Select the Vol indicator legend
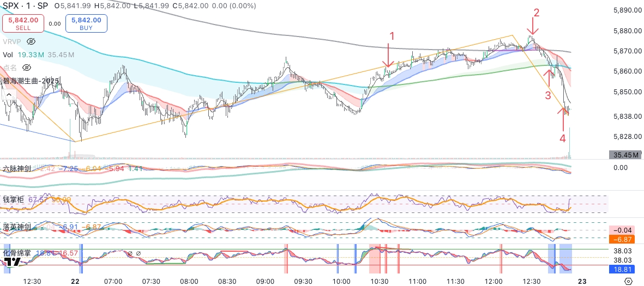The image size is (644, 286). click(8, 54)
